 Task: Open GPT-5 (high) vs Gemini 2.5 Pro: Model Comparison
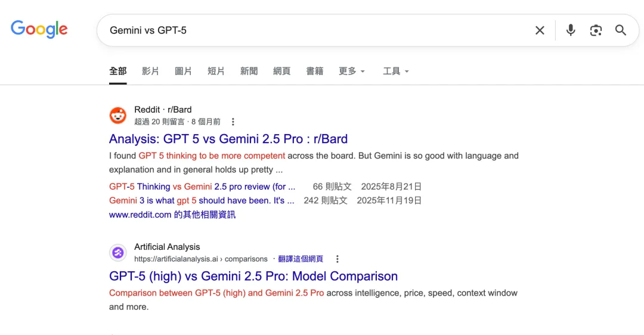253,276
